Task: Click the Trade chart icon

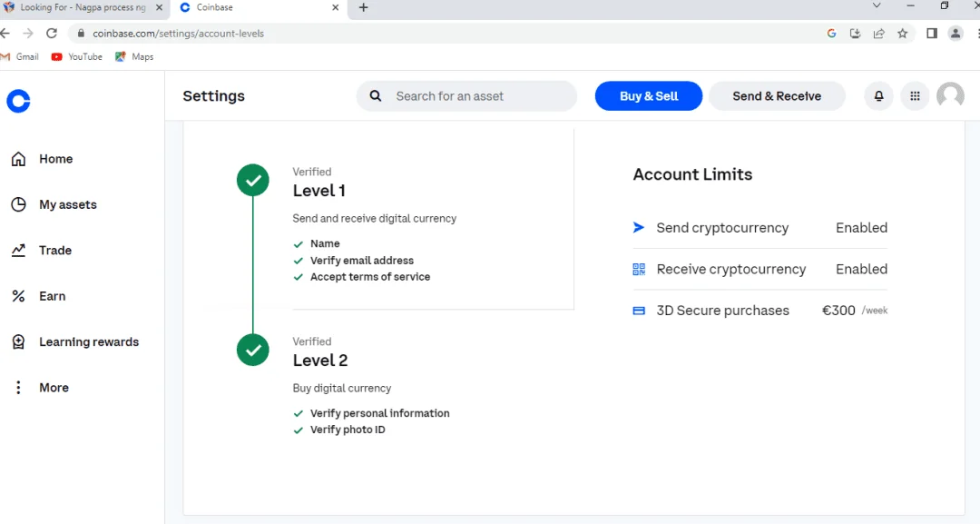Action: coord(19,250)
